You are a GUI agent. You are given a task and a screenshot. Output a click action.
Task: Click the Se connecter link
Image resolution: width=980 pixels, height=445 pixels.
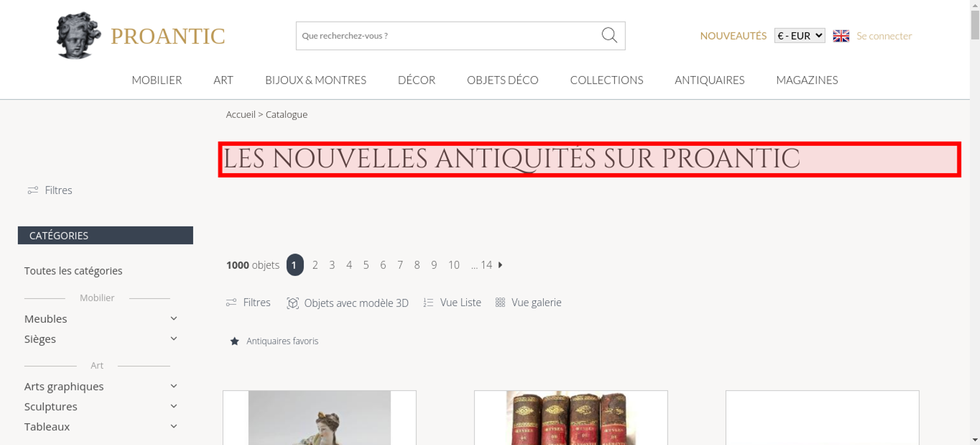[x=884, y=36]
